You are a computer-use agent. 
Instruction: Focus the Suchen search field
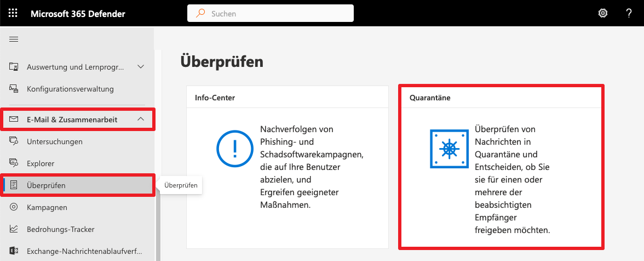coord(271,13)
